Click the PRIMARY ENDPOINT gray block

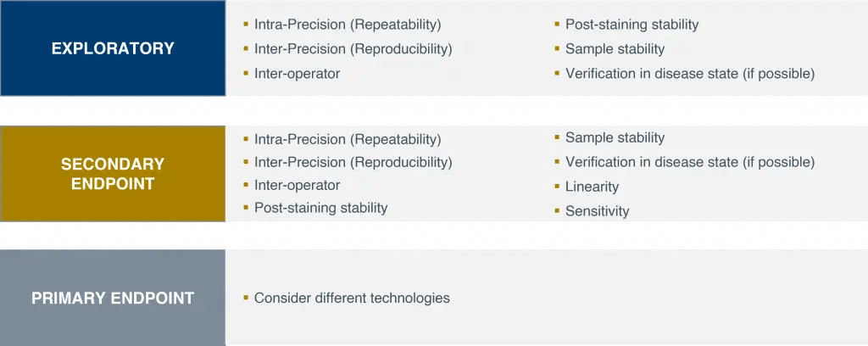(x=113, y=298)
